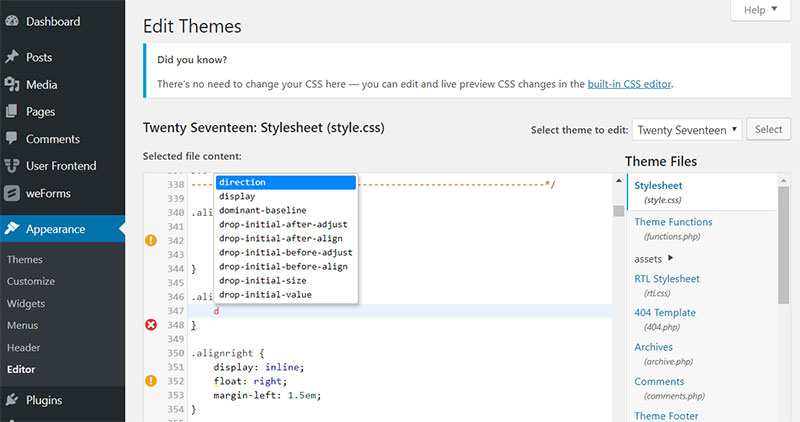Open the built-in CSS editor link
Screen dimensions: 800x422
coord(629,84)
